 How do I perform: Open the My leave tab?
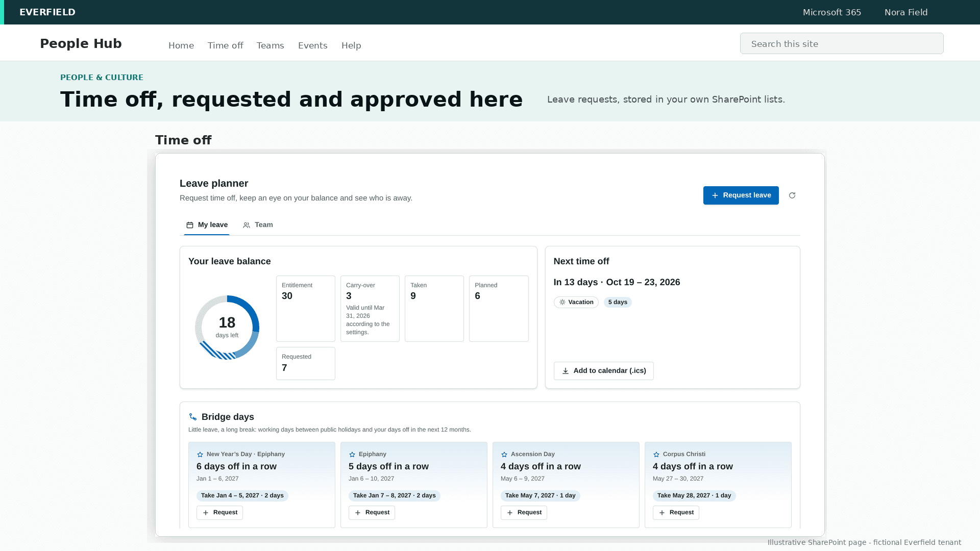tap(207, 225)
